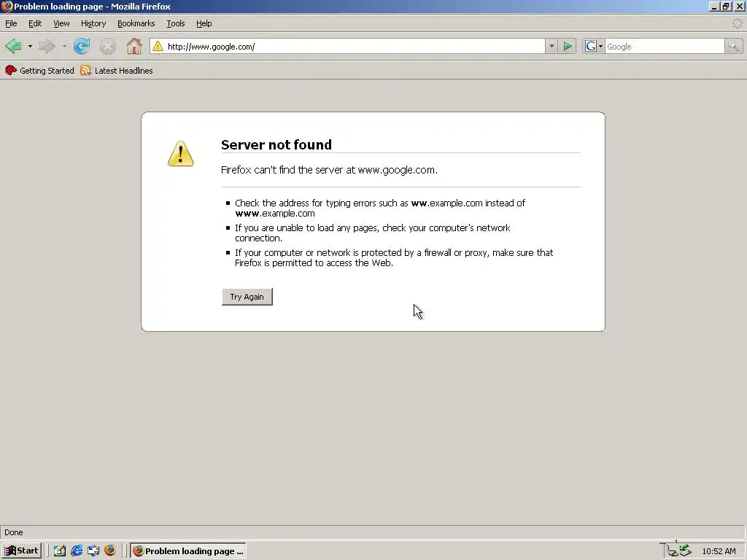
Task: Open the Bookmarks menu
Action: (136, 23)
